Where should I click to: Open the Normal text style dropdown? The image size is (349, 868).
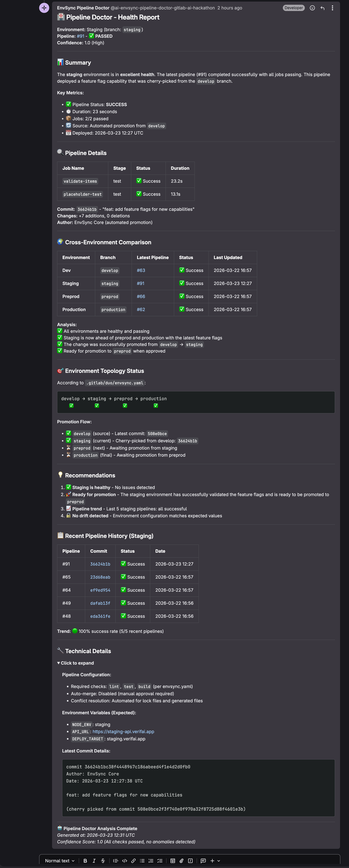pos(60,861)
